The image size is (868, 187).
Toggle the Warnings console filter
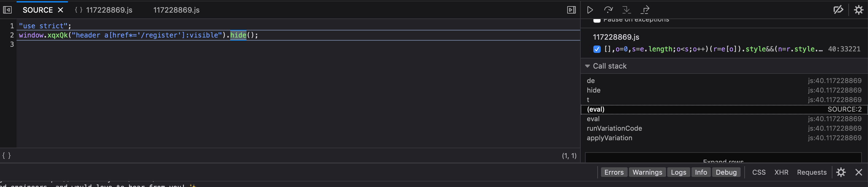coord(647,172)
